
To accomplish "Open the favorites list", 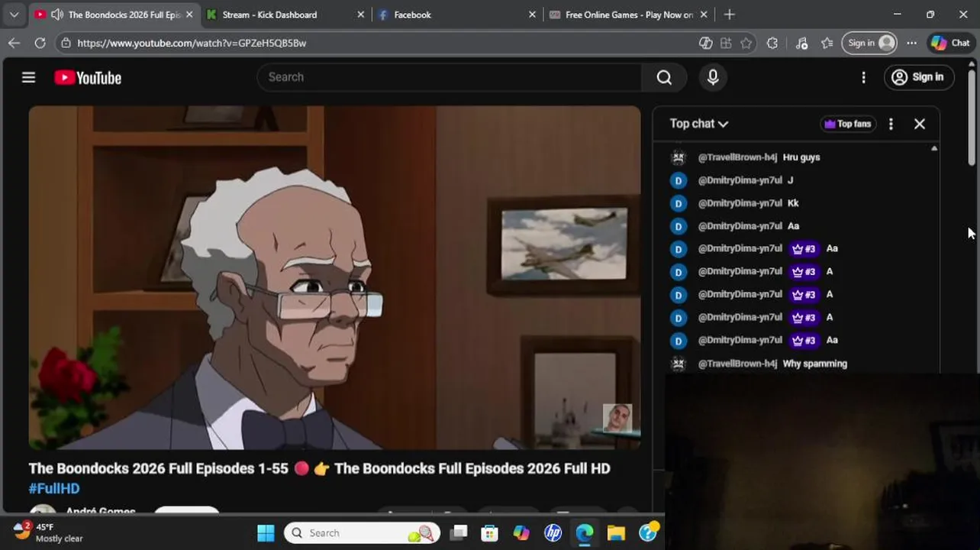I will tap(827, 43).
